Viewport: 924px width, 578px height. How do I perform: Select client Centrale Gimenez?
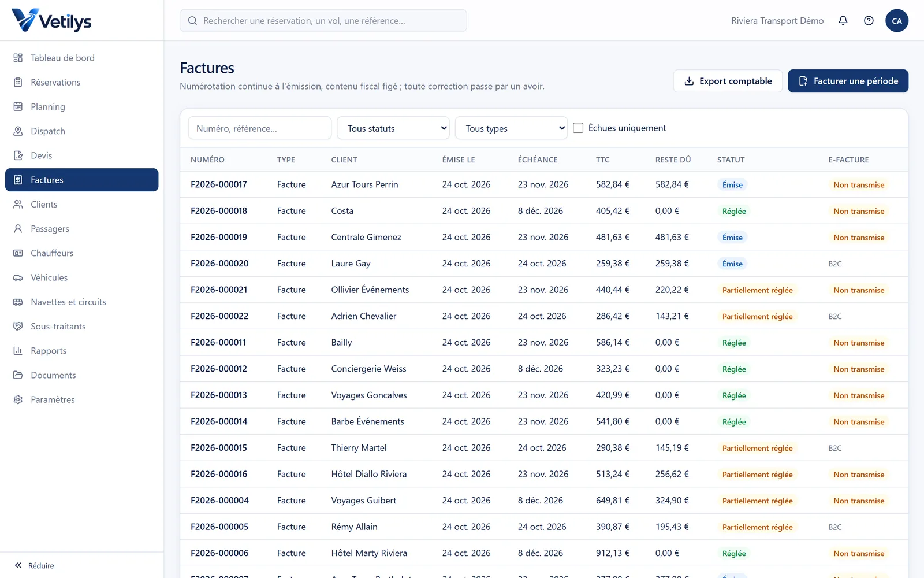point(366,237)
